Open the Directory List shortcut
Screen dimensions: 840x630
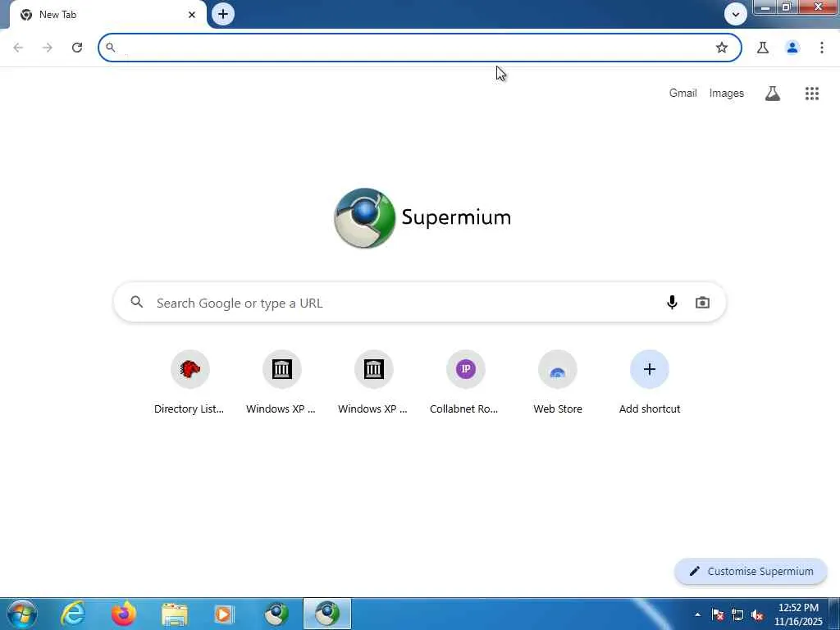(189, 382)
